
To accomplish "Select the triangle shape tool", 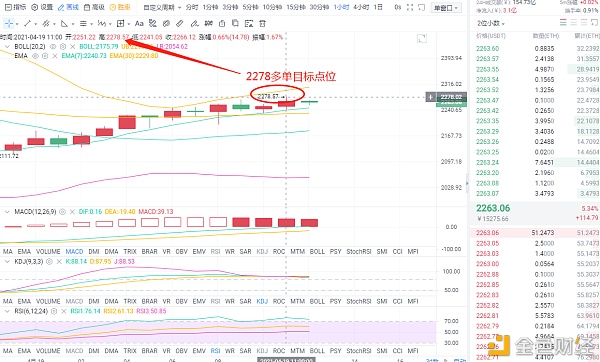I will pyautogui.click(x=64, y=24).
